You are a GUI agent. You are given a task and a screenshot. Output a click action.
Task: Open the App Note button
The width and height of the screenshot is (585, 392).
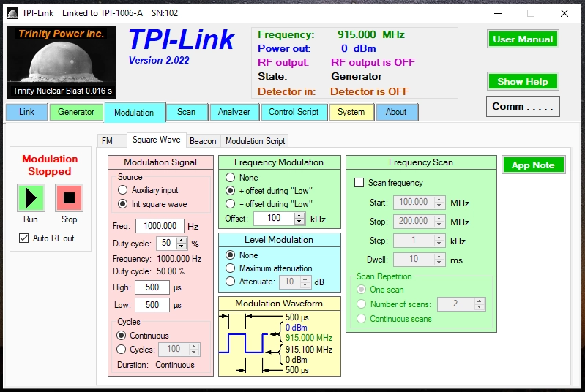click(x=533, y=165)
